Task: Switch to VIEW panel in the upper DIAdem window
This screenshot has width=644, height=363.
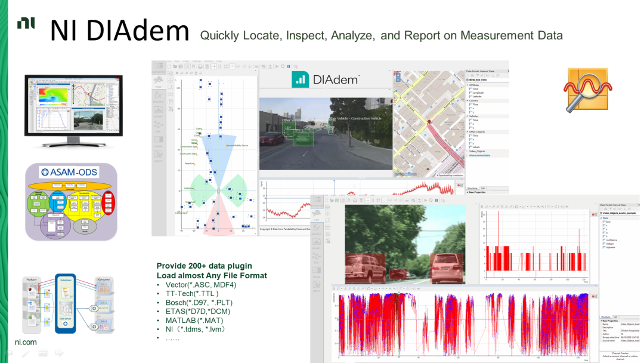Action: click(158, 82)
